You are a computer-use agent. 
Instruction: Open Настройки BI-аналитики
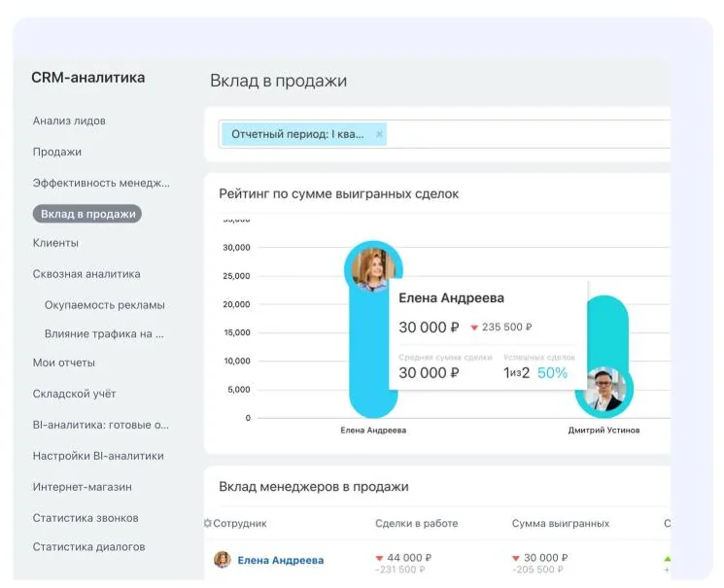[98, 456]
